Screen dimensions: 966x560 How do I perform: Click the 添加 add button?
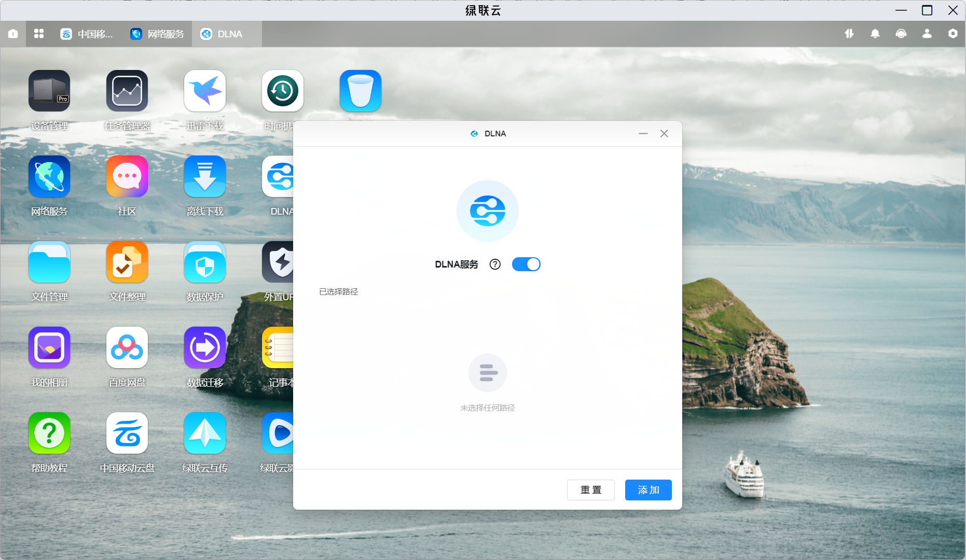coord(648,490)
